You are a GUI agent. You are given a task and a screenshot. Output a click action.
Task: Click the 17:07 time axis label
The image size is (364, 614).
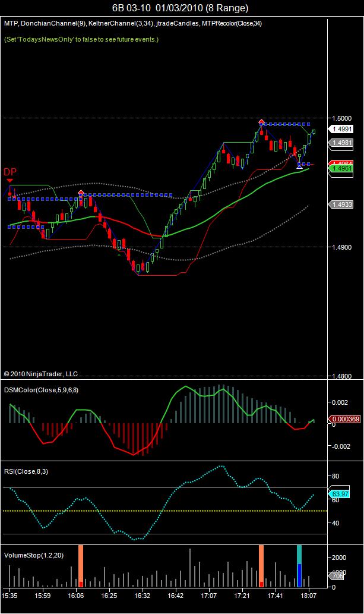(x=208, y=596)
